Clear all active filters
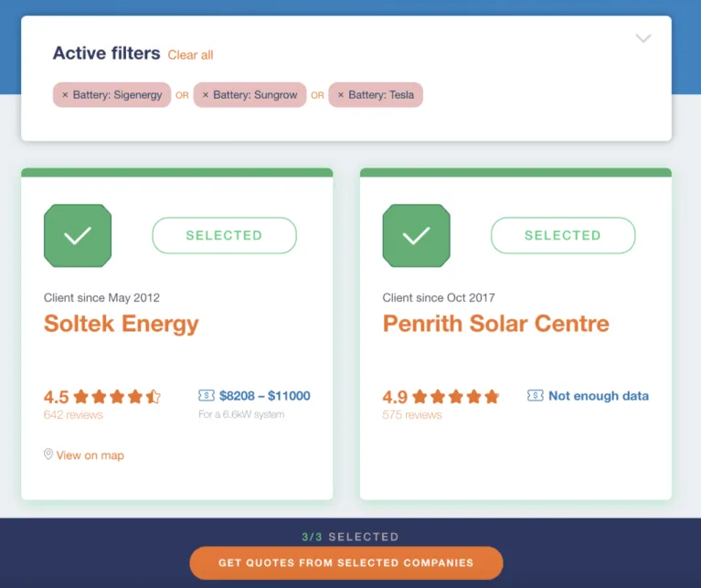This screenshot has height=588, width=701. [190, 55]
